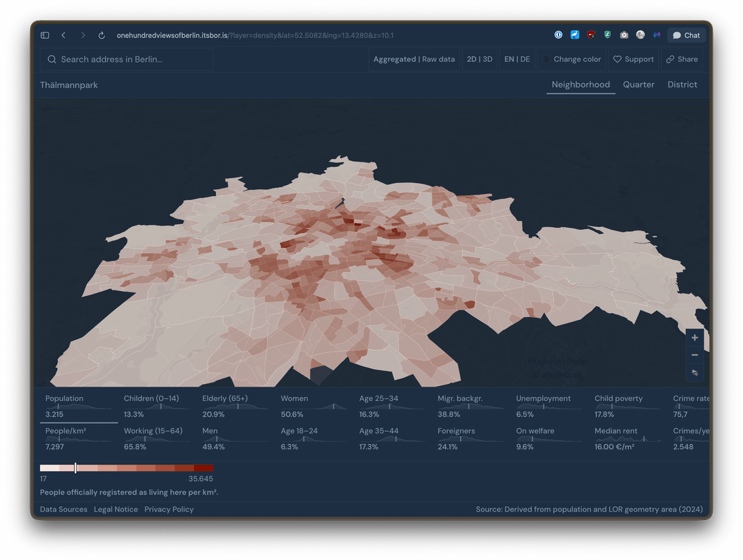The image size is (743, 560).
Task: Toggle Aggregated | Raw data mode
Action: point(413,59)
